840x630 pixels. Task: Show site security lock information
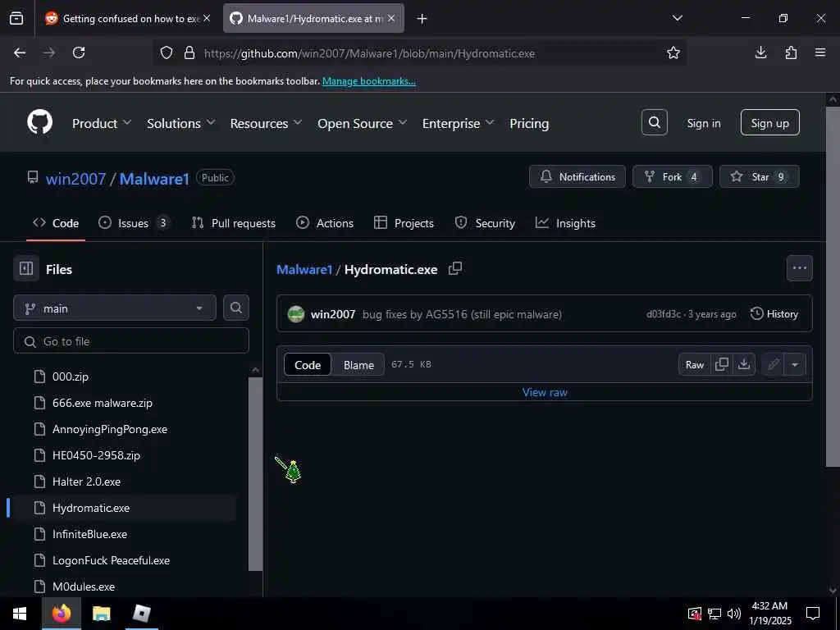189,52
